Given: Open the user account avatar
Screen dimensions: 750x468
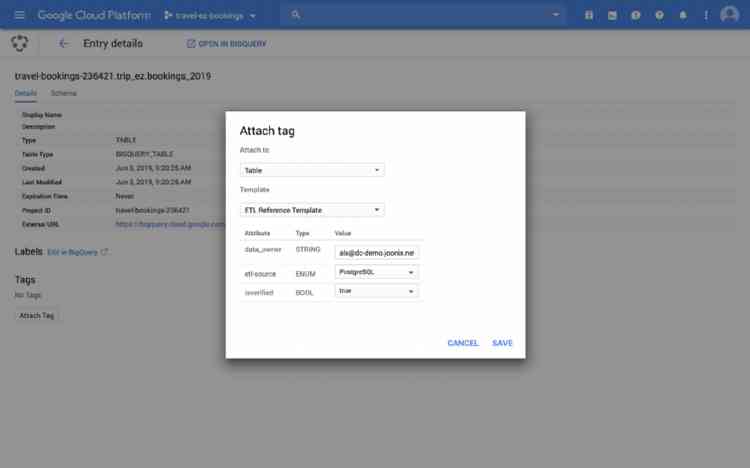Looking at the screenshot, I should point(729,14).
